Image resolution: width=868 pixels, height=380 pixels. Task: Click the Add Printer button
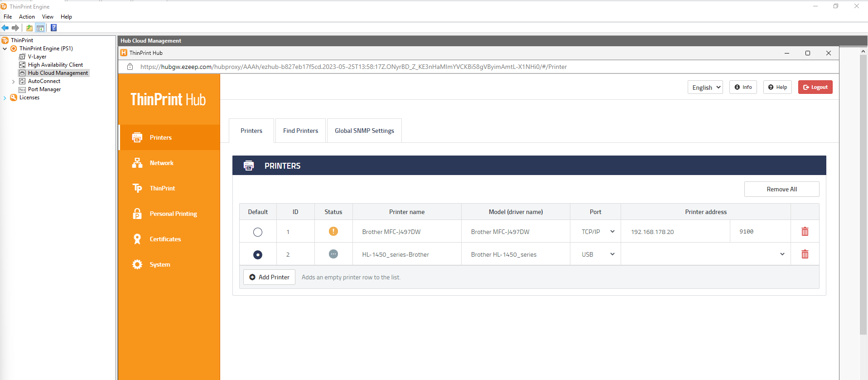[x=270, y=277]
